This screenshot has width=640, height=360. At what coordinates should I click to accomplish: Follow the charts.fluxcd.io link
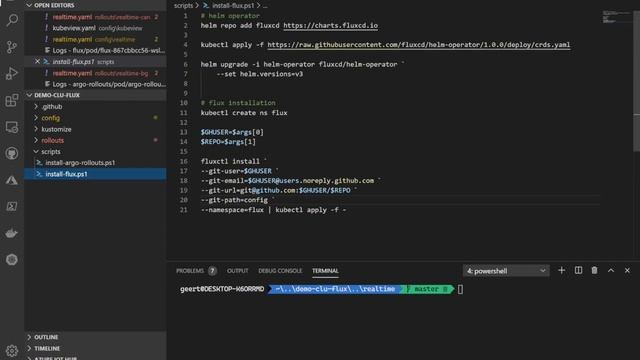331,25
